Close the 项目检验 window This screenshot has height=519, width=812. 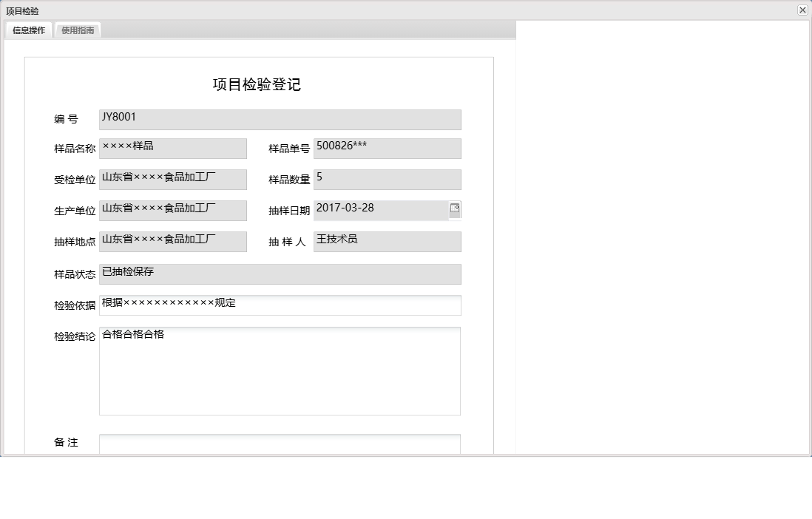pyautogui.click(x=802, y=10)
